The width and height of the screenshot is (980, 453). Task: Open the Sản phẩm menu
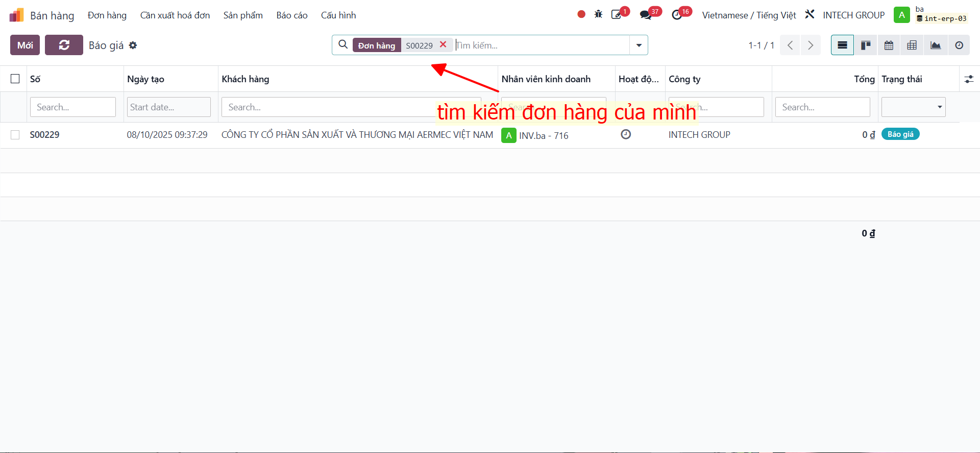[243, 15]
